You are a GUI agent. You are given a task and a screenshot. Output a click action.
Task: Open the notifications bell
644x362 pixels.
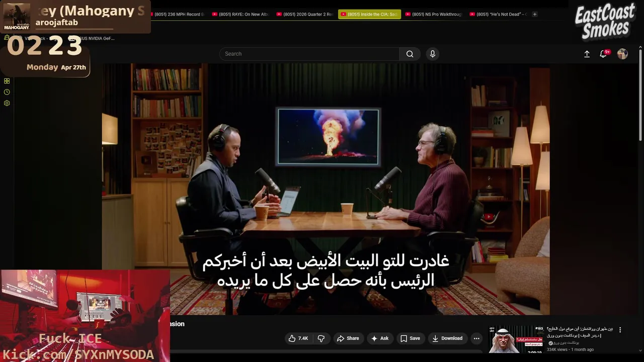point(604,54)
